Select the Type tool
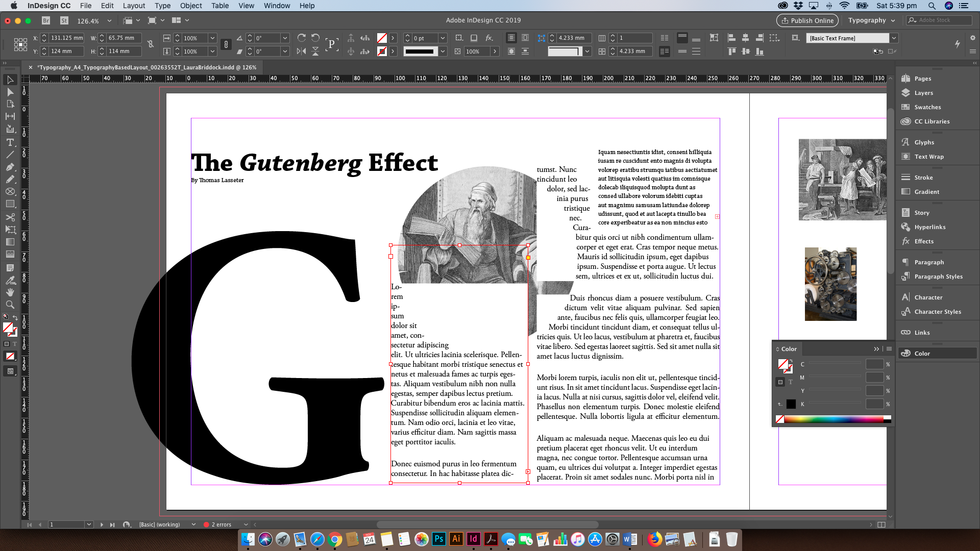Viewport: 980px width, 551px height. pos(10,142)
